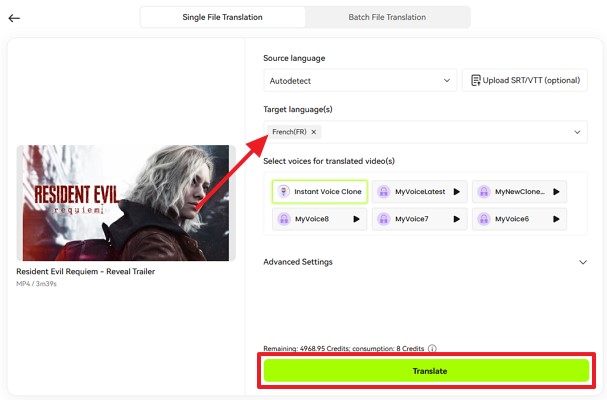Image resolution: width=607 pixels, height=400 pixels.
Task: Click the Advanced Settings chevron
Action: (x=583, y=262)
